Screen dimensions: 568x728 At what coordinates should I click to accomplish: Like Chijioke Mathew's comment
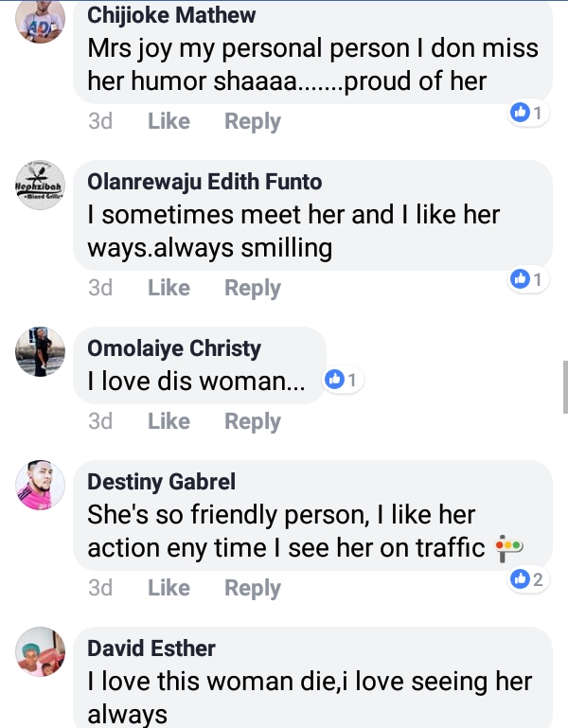pyautogui.click(x=169, y=121)
